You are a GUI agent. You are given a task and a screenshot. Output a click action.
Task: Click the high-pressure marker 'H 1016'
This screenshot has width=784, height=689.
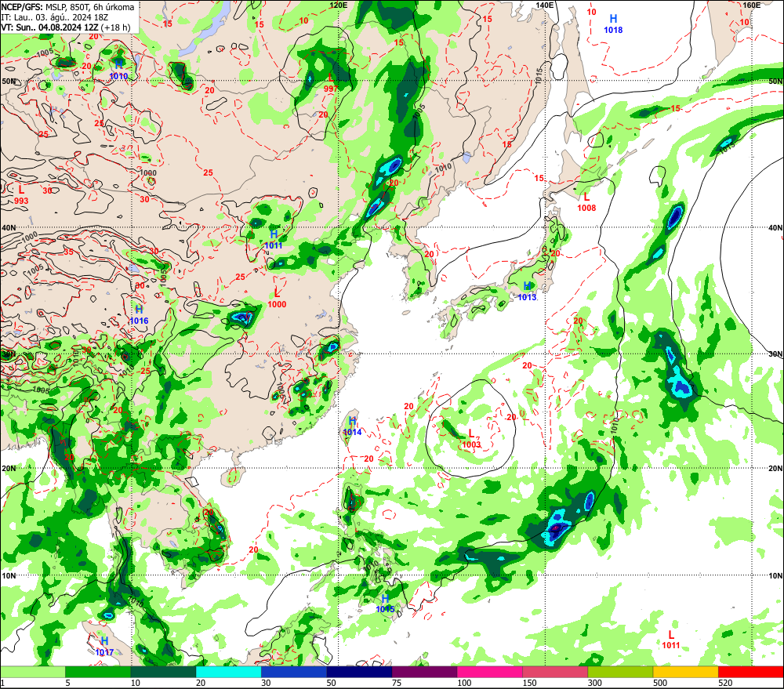click(139, 315)
